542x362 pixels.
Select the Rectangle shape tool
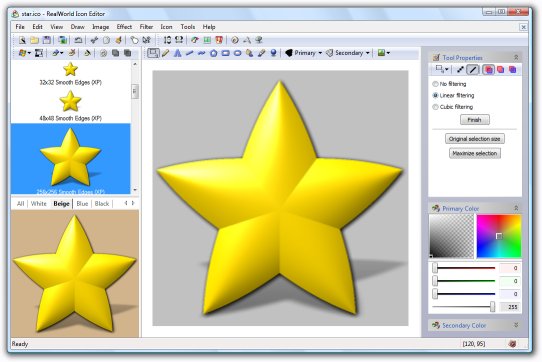[x=225, y=53]
